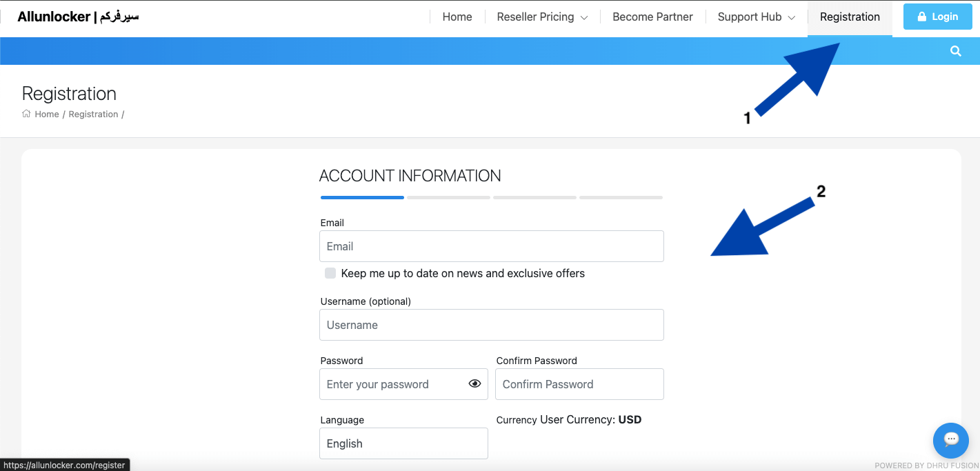Image resolution: width=980 pixels, height=471 pixels.
Task: Switch to the Registration tab
Action: pos(850,17)
